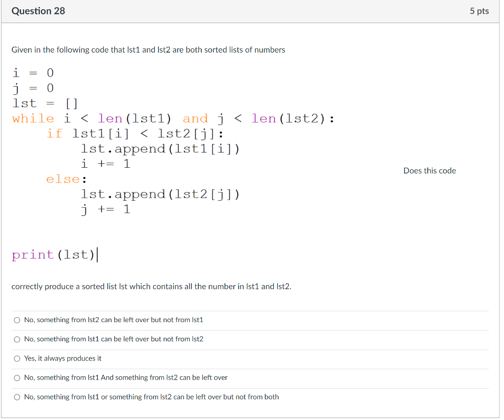Click the Question 28 header

[x=38, y=11]
